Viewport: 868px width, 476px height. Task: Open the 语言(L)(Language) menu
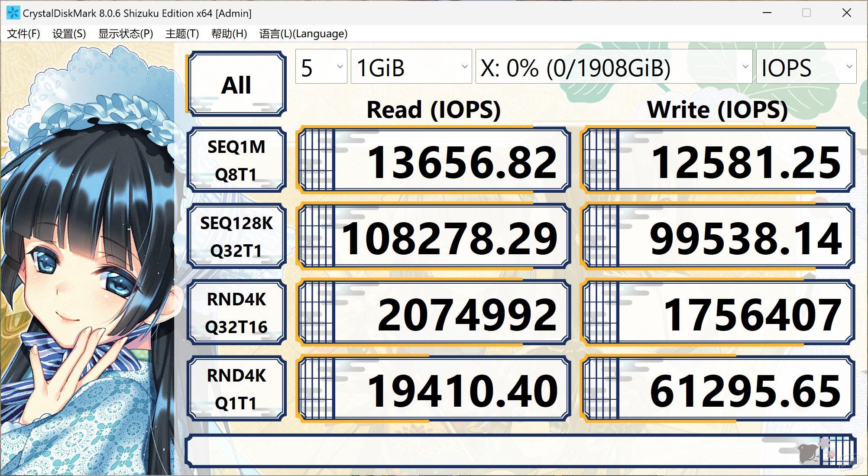click(x=303, y=34)
